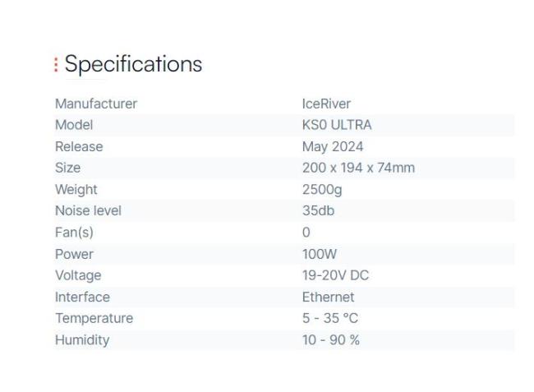The width and height of the screenshot is (534, 392).
Task: Select the Fan(s) row label
Action: (74, 233)
